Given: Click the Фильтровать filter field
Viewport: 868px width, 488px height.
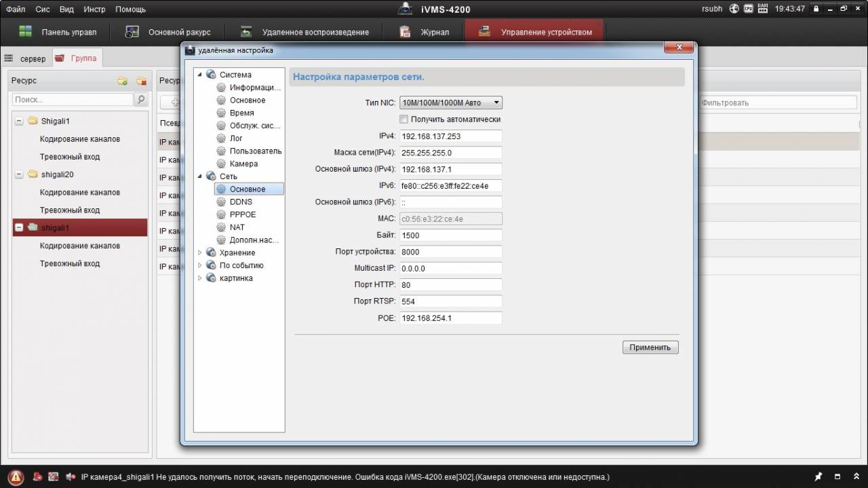Looking at the screenshot, I should [x=778, y=103].
